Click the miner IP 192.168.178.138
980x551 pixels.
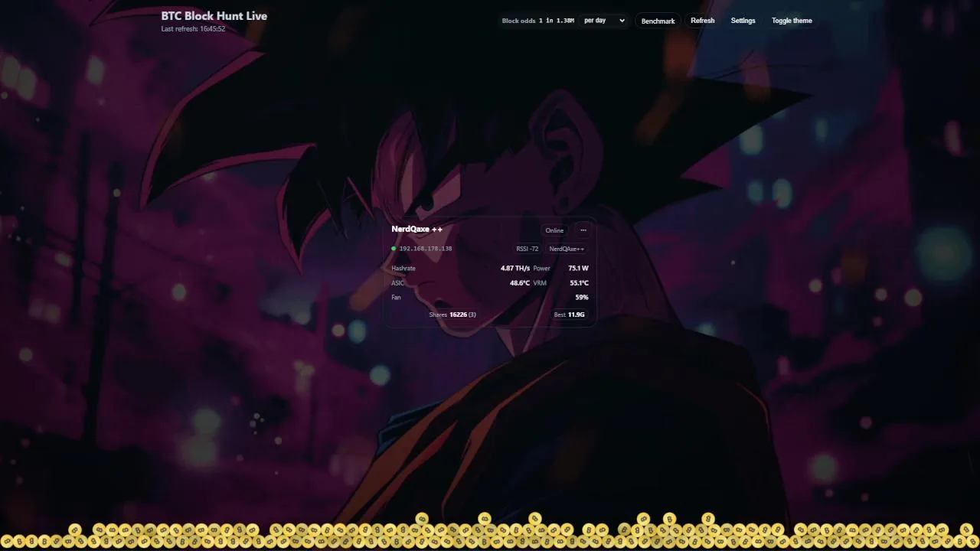[426, 249]
